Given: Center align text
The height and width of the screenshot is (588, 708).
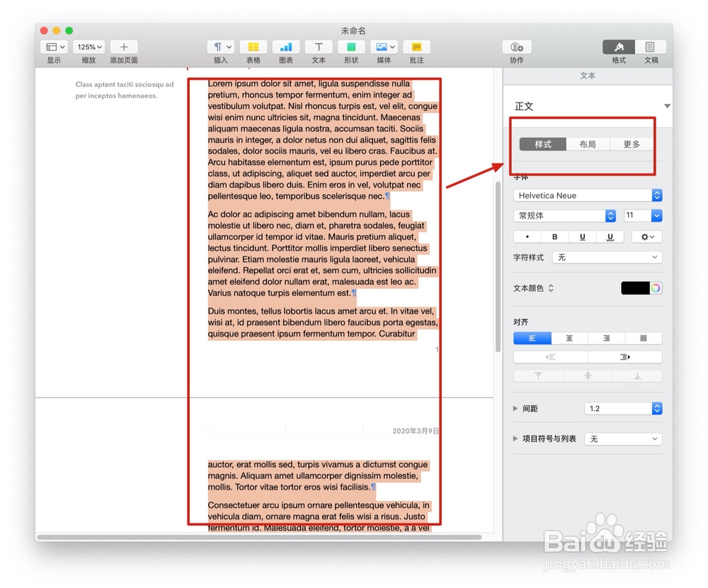Looking at the screenshot, I should pos(569,338).
